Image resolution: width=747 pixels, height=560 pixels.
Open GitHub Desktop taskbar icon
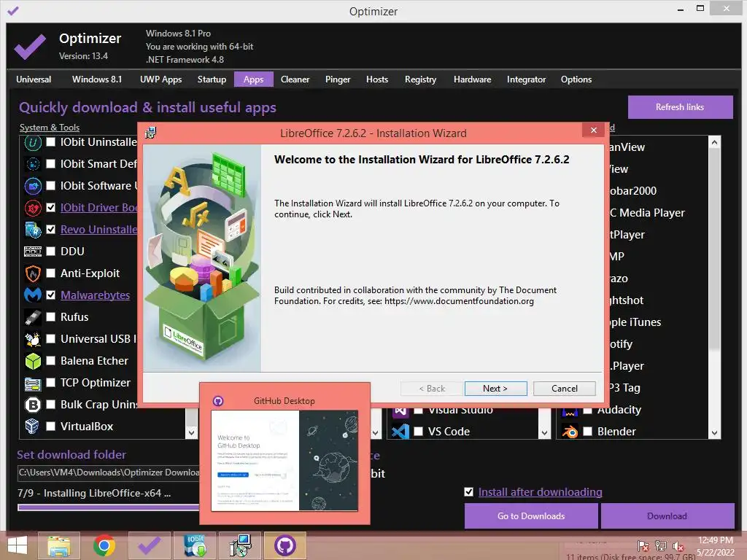pos(285,545)
